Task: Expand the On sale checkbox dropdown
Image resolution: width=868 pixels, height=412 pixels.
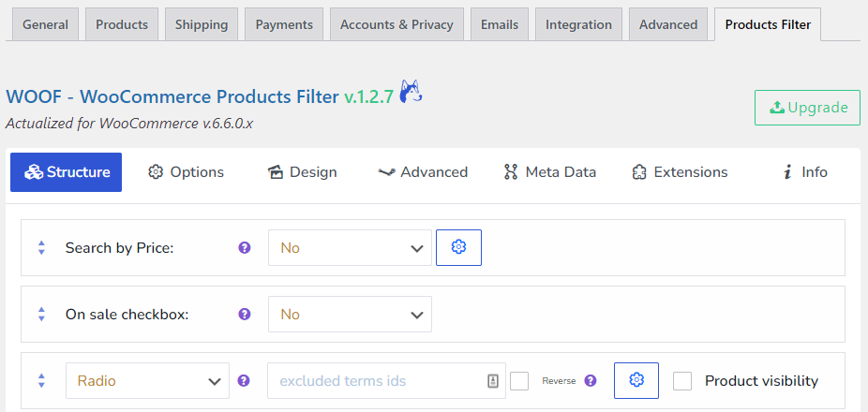Action: [350, 314]
